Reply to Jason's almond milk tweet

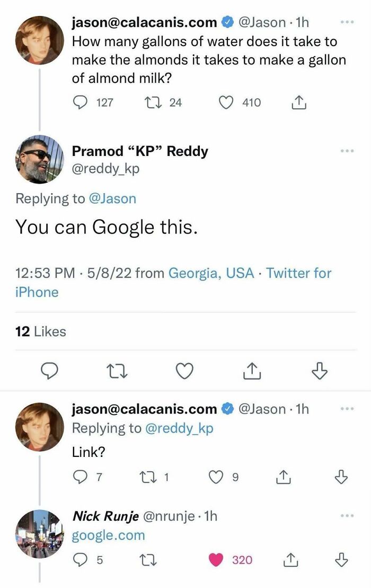point(81,102)
